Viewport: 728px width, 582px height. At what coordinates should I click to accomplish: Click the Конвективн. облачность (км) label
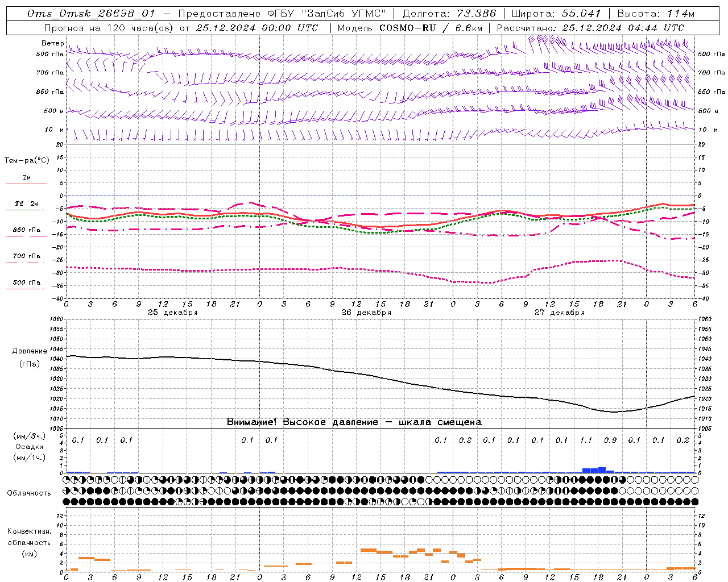(29, 543)
